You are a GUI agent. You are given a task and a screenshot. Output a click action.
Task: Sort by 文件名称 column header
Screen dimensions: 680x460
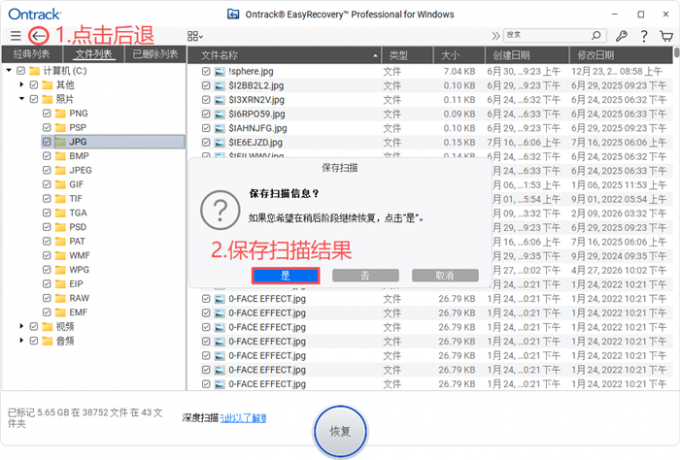tap(284, 55)
